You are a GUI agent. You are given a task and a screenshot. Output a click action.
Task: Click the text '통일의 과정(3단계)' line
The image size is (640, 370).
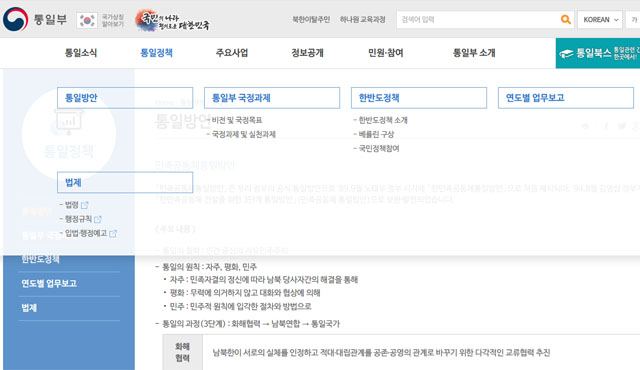coord(251,324)
